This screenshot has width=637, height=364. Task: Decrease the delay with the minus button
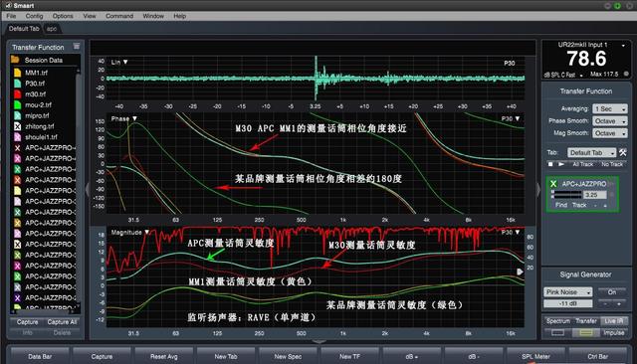(x=595, y=205)
